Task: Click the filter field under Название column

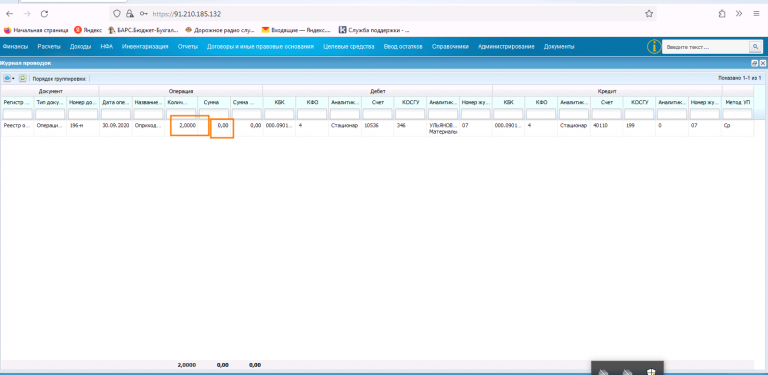Action: pos(148,114)
